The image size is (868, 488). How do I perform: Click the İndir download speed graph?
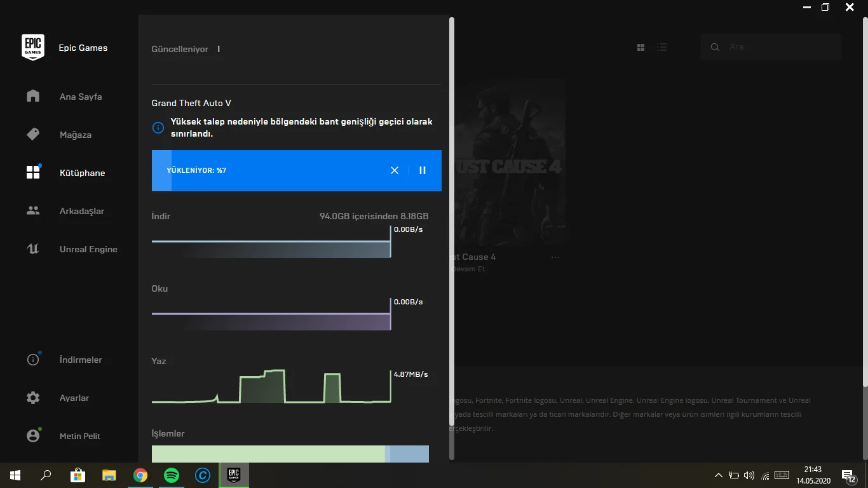click(271, 241)
